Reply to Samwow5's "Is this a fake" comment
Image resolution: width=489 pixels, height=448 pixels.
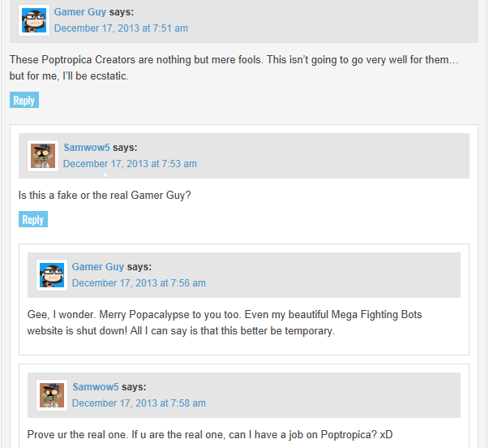33,220
